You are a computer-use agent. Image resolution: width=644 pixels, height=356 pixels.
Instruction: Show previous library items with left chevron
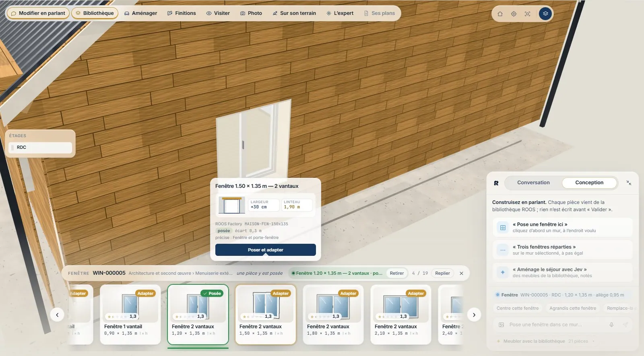[57, 315]
